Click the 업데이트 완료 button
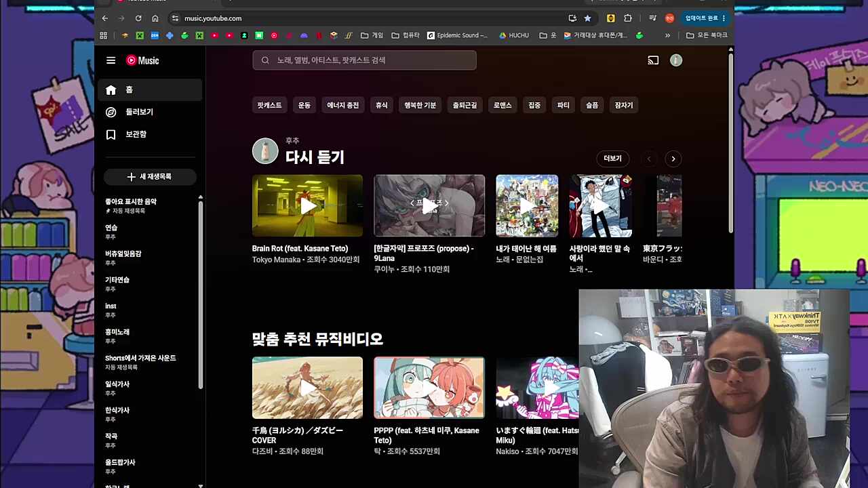 click(x=705, y=18)
